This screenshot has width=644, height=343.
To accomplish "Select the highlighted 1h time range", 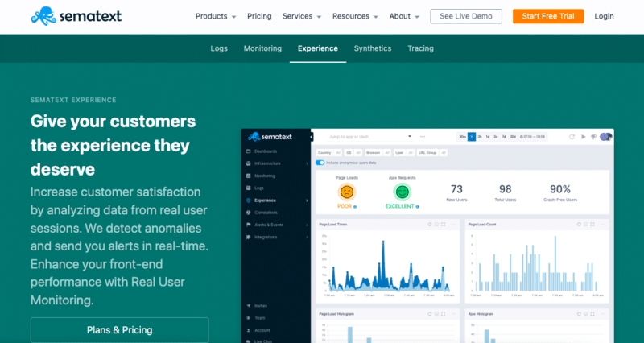I will 472,137.
